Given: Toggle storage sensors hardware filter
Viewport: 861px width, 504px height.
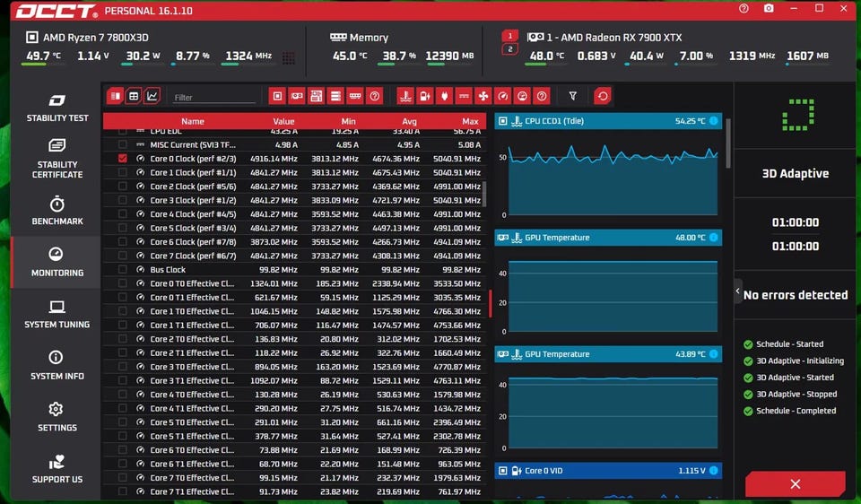Looking at the screenshot, I should coord(335,96).
